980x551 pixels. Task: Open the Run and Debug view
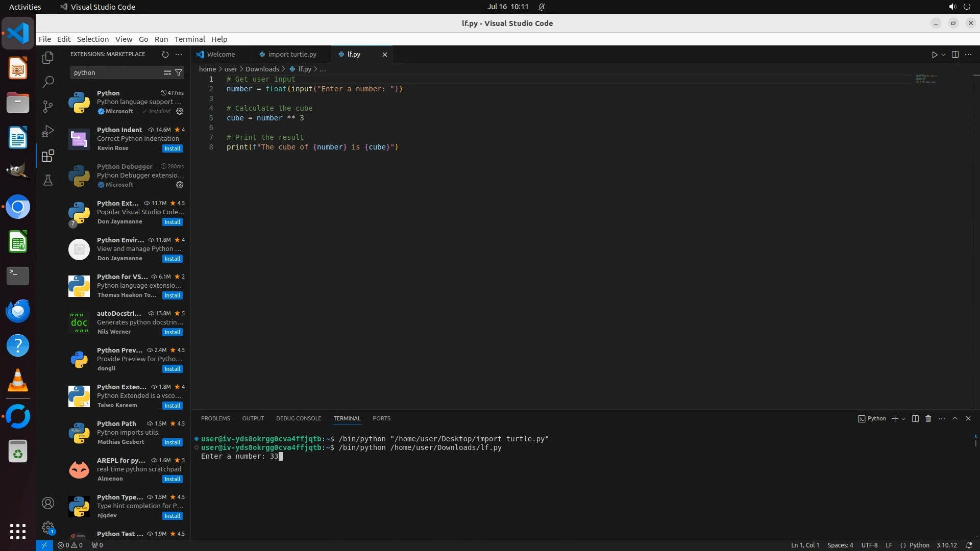tap(48, 131)
